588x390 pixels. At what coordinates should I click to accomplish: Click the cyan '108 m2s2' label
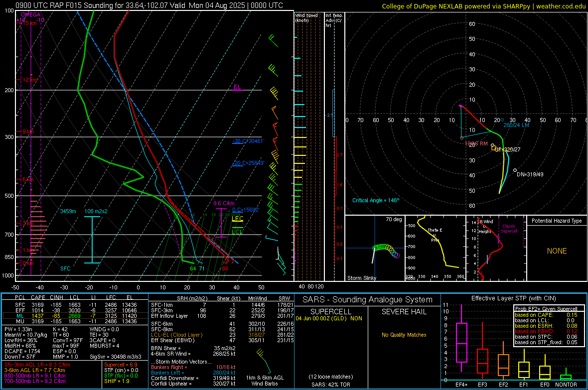pyautogui.click(x=96, y=211)
